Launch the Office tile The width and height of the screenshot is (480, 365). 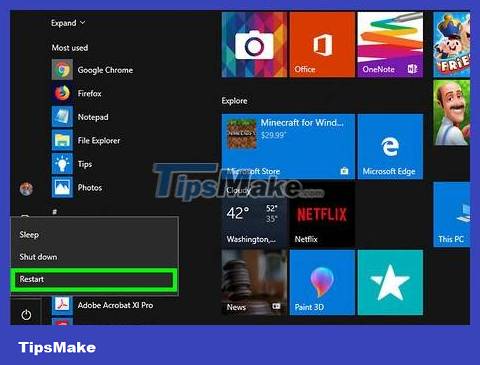pos(322,45)
